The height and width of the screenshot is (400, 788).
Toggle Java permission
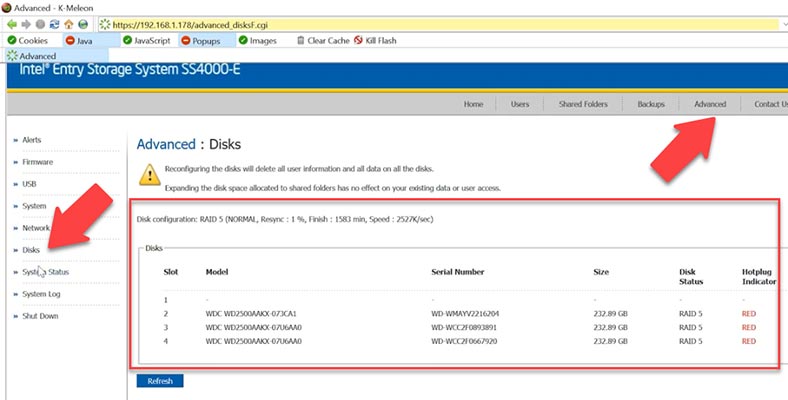click(79, 40)
